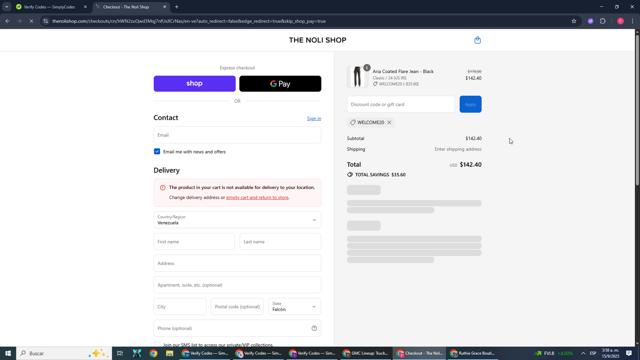This screenshot has height=360, width=640.
Task: Click the Sign in link
Action: [314, 118]
